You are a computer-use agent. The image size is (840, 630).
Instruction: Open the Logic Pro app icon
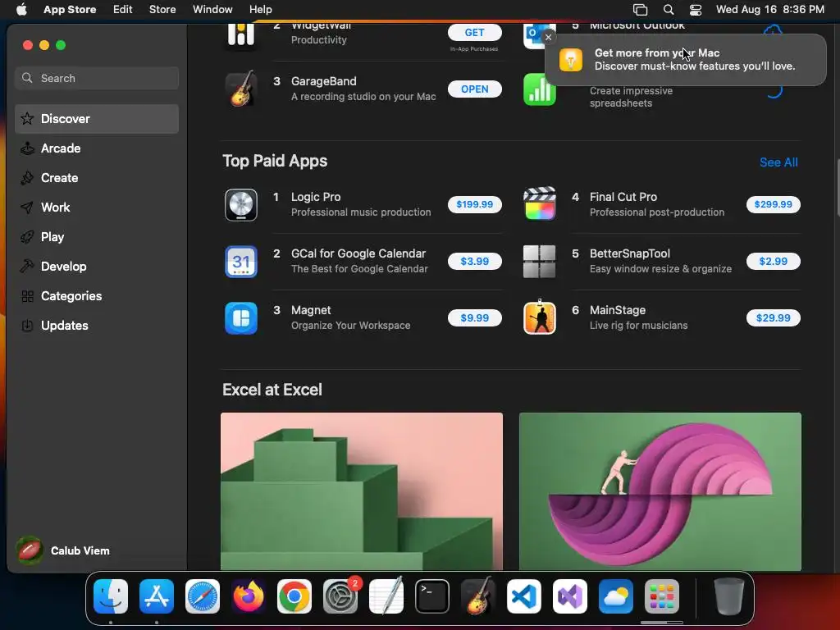click(x=241, y=204)
